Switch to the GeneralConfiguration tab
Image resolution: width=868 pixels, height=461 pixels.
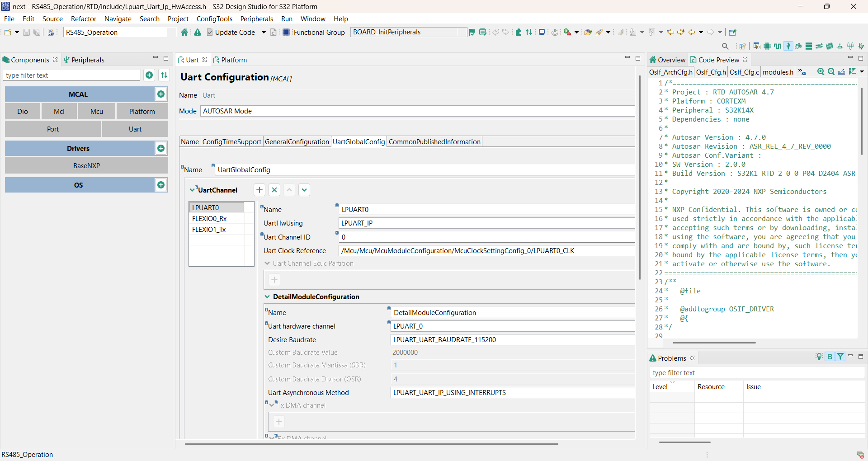coord(297,141)
